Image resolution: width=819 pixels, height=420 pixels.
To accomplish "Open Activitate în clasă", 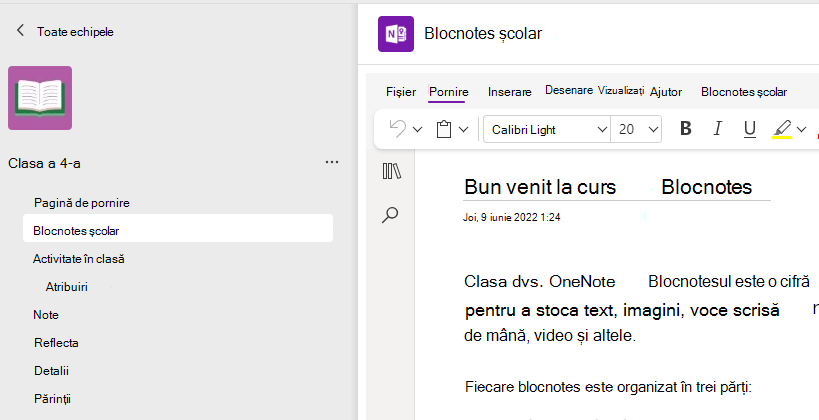I will tap(78, 259).
